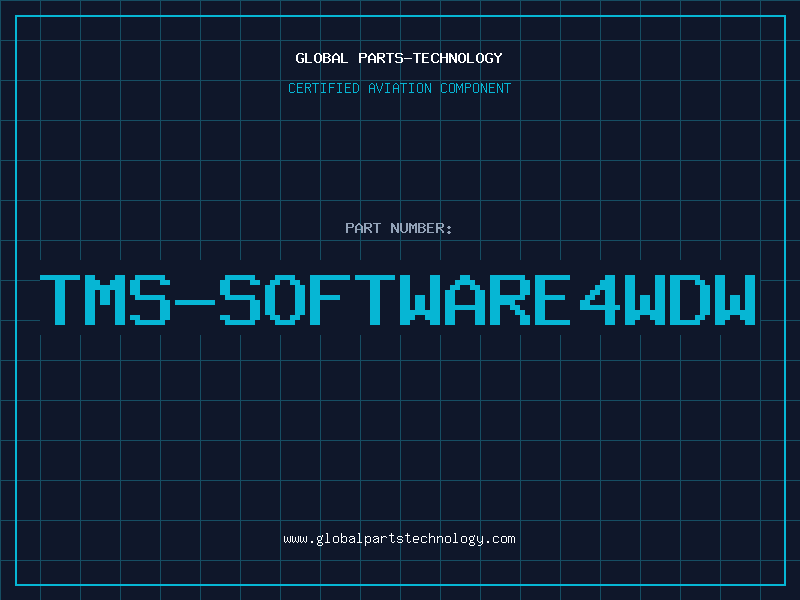Click the letter D in the part number

690,299
